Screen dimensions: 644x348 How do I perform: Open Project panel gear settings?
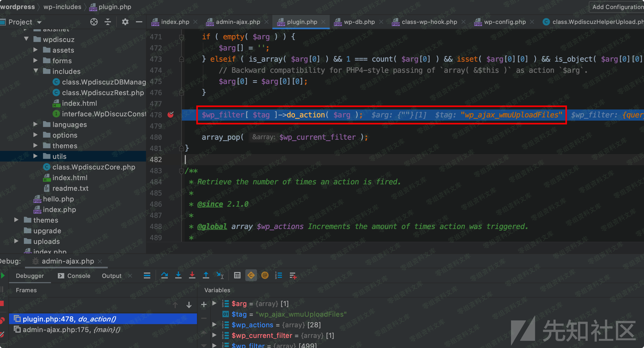[125, 22]
